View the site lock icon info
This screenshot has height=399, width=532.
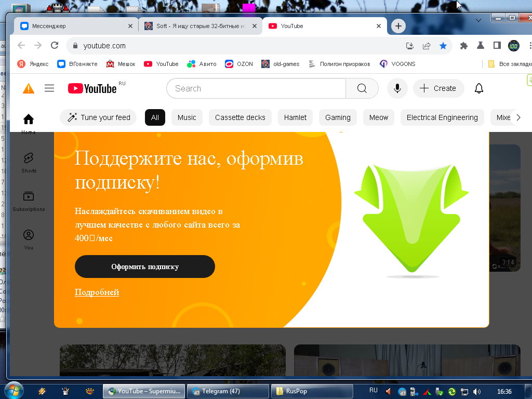[75, 46]
